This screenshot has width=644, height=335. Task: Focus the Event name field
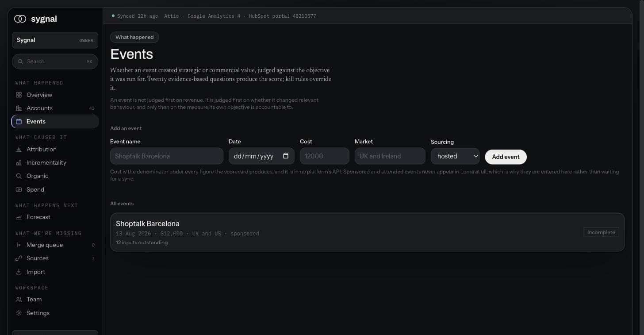pyautogui.click(x=166, y=156)
